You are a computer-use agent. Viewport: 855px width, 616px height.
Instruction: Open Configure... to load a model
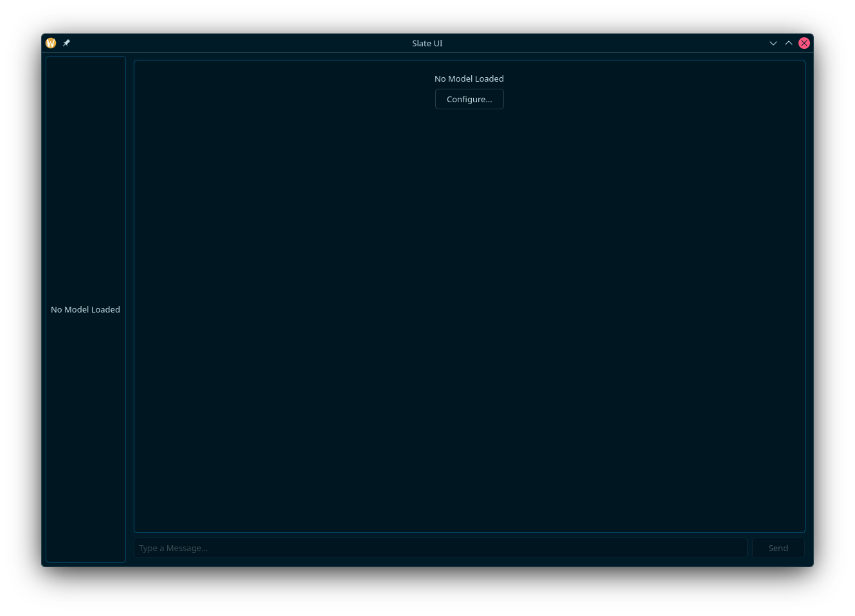tap(469, 99)
